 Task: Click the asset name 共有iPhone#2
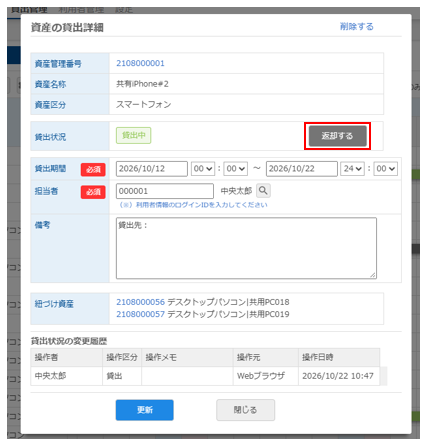(x=142, y=84)
